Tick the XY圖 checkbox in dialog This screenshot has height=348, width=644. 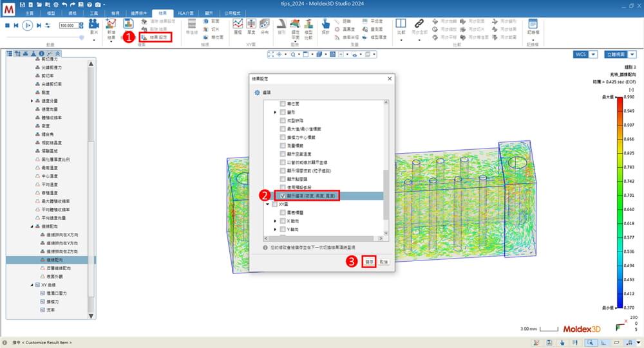275,204
